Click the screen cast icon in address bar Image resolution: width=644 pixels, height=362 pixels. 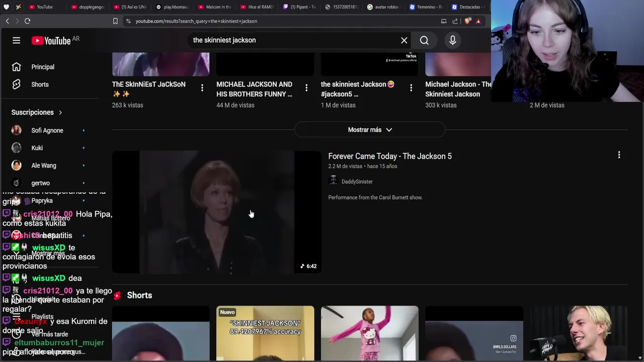point(444,21)
